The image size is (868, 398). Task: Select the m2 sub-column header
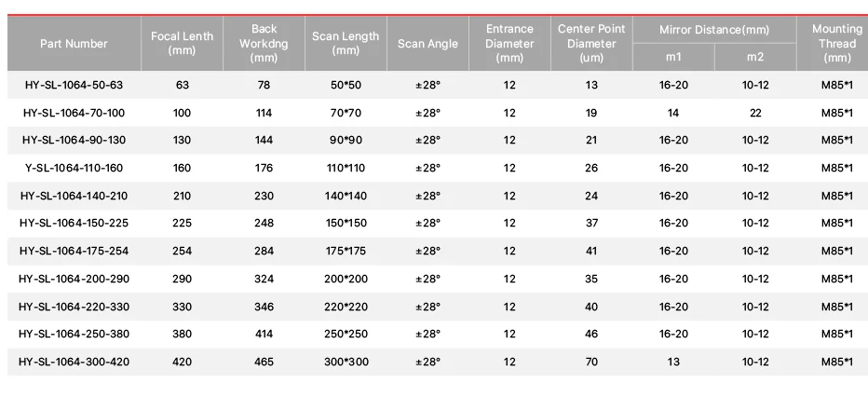(755, 57)
